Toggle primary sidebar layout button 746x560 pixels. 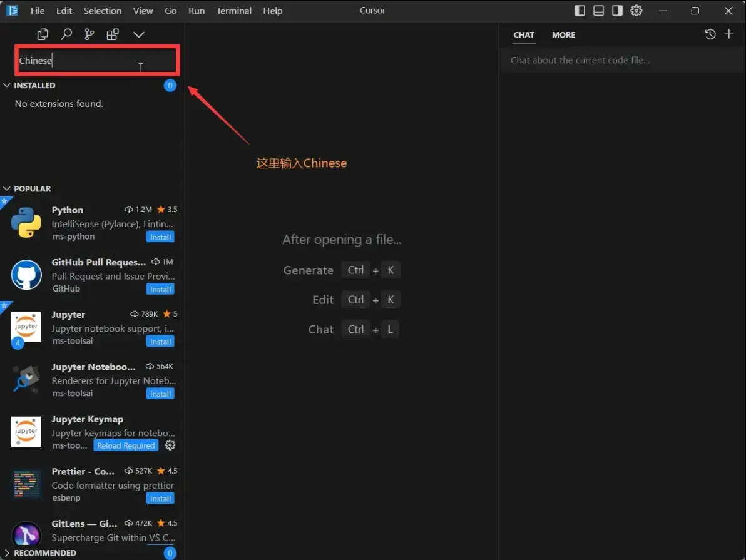click(580, 11)
